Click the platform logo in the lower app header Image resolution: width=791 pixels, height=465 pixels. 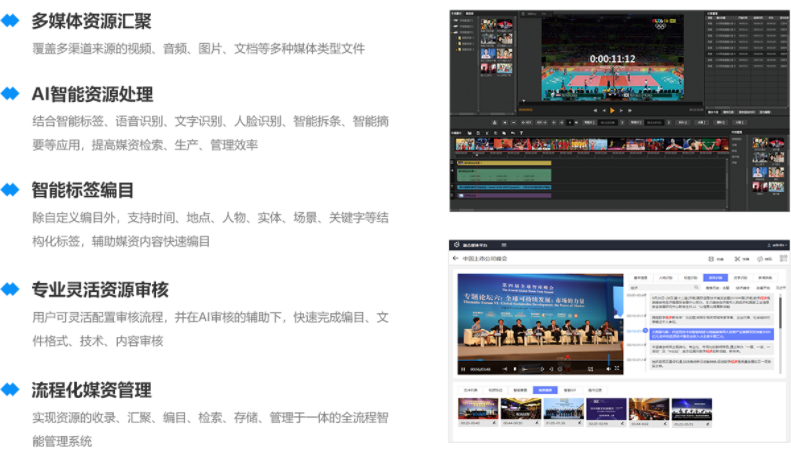(455, 244)
